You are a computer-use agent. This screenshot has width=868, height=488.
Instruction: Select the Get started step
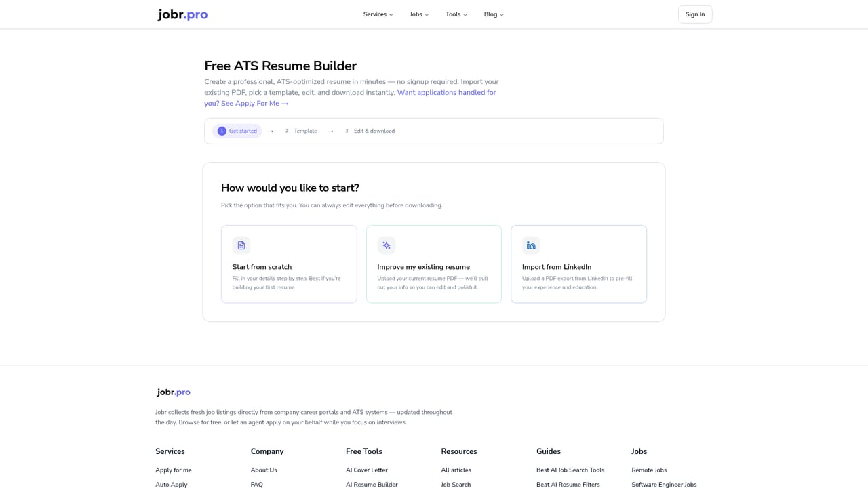coord(237,131)
